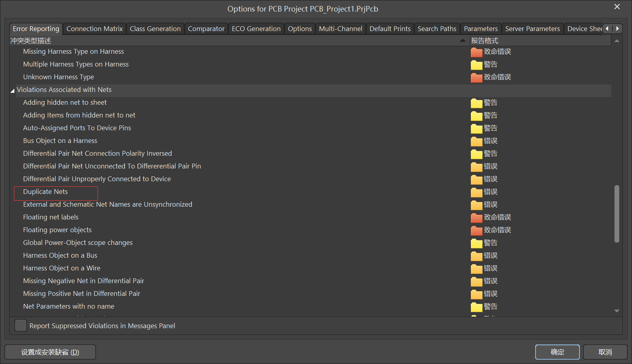Switch to the Connection Matrix tab
The width and height of the screenshot is (632, 364).
click(94, 29)
